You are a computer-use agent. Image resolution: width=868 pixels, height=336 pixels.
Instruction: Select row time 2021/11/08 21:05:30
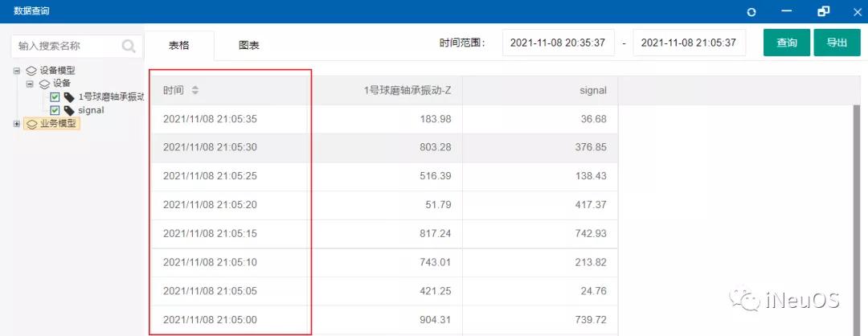pos(210,148)
